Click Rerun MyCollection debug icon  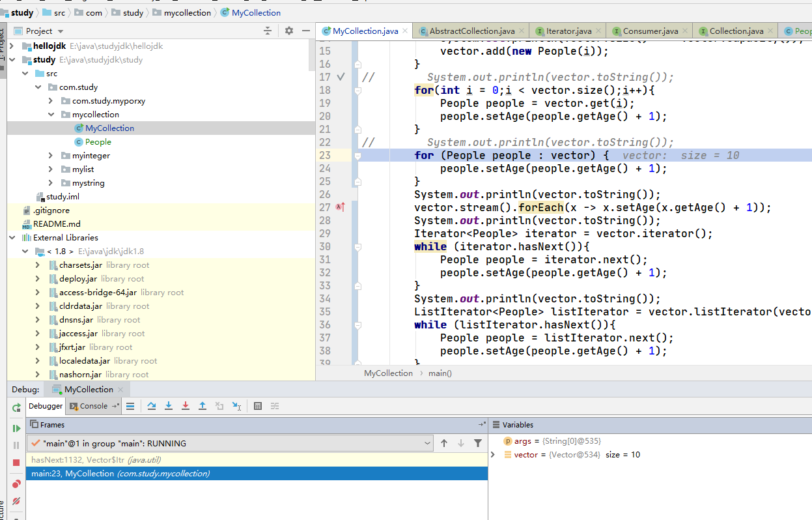[16, 408]
